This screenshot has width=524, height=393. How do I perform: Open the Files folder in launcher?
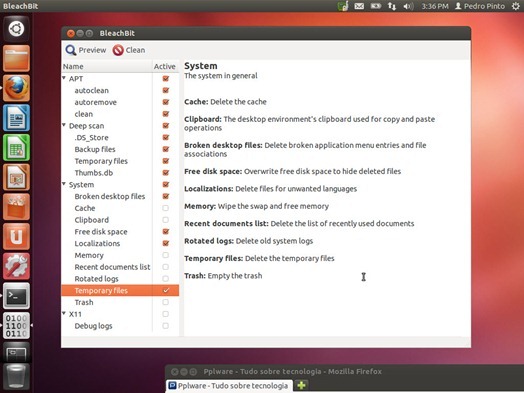pyautogui.click(x=16, y=58)
